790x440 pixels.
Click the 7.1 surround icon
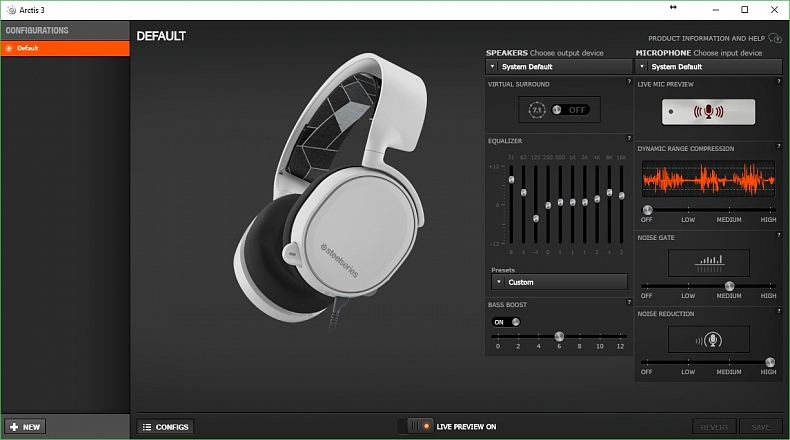[x=537, y=110]
